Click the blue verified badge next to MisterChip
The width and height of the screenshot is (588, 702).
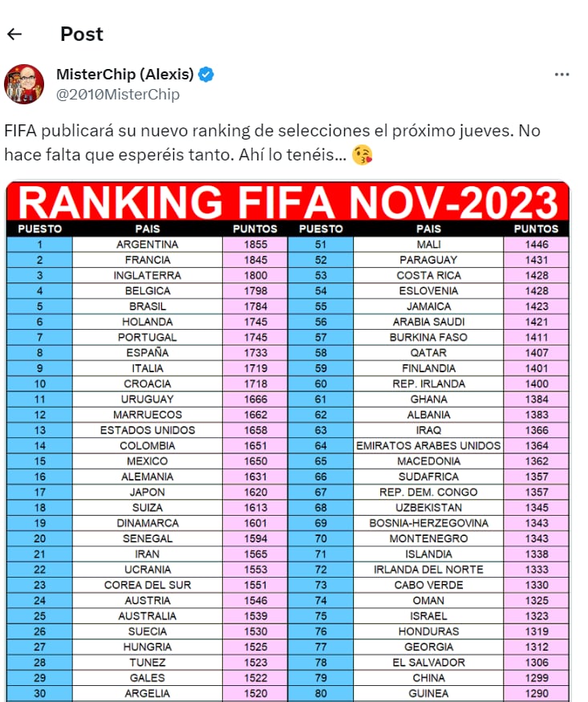point(205,73)
